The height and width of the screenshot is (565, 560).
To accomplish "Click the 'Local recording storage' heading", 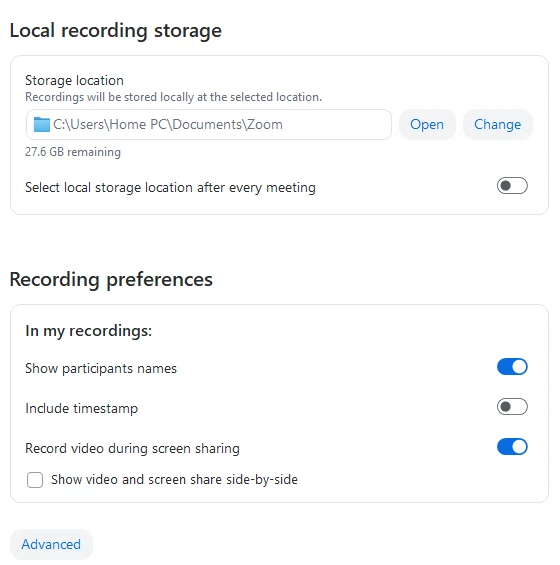I will coord(116,31).
